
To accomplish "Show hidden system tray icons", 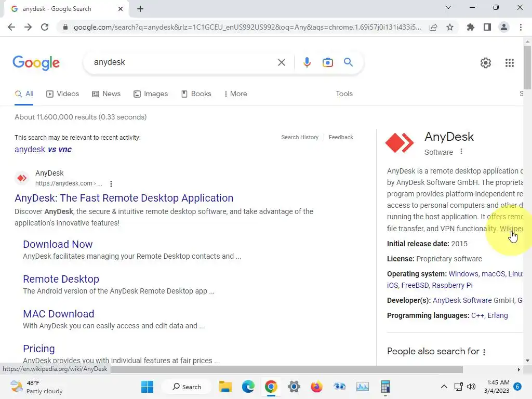I will [444, 387].
